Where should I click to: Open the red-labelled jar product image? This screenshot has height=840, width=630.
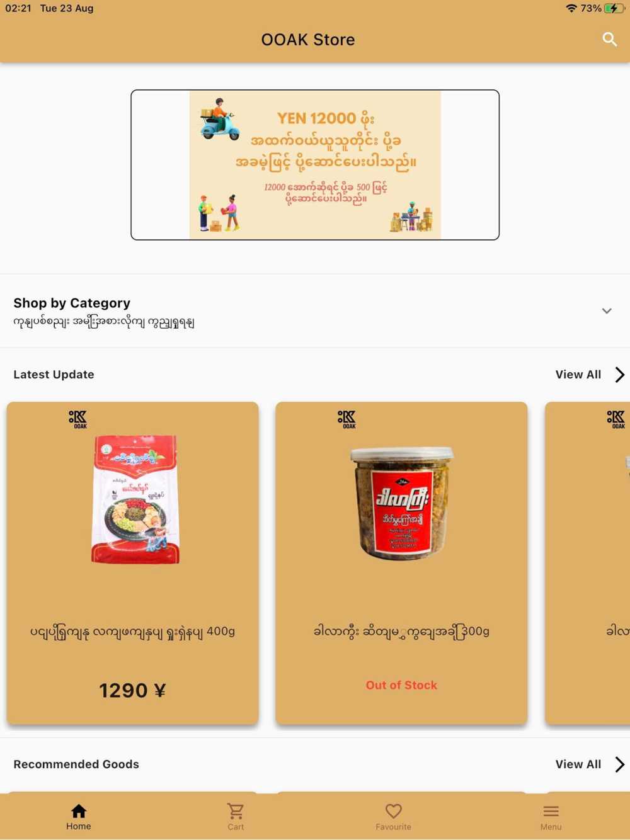pos(401,503)
